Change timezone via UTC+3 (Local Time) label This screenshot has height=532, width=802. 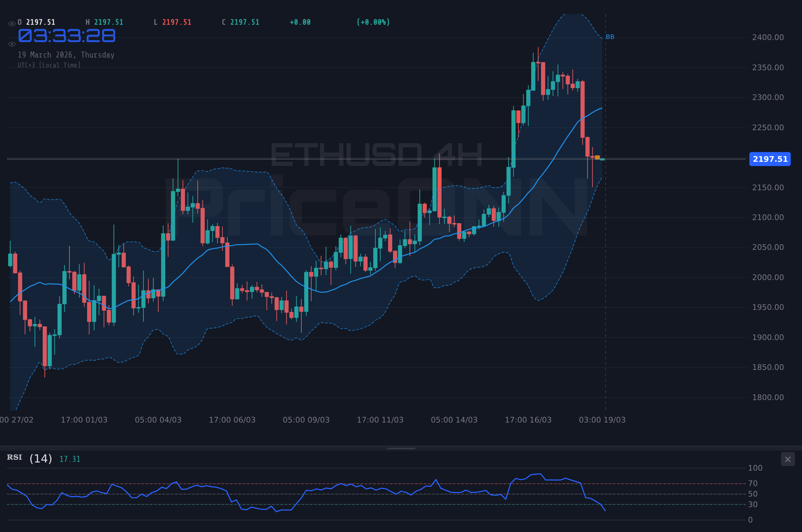(49, 65)
